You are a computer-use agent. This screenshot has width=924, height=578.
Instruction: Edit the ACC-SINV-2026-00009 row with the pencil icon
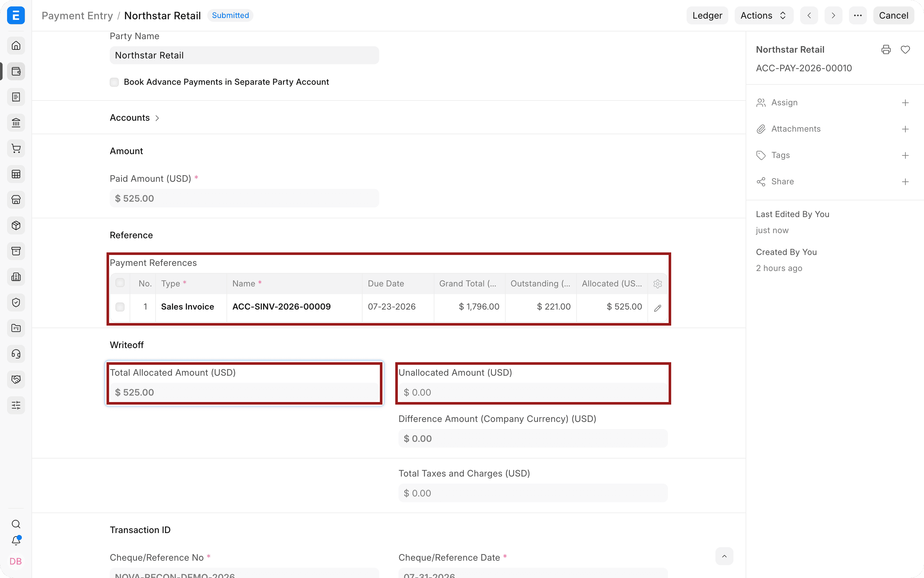coord(657,308)
